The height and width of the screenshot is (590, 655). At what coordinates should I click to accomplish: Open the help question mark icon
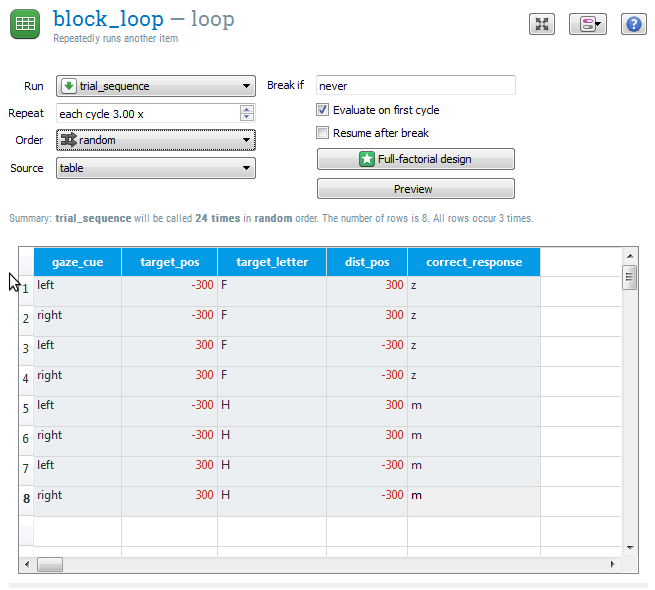(x=633, y=25)
